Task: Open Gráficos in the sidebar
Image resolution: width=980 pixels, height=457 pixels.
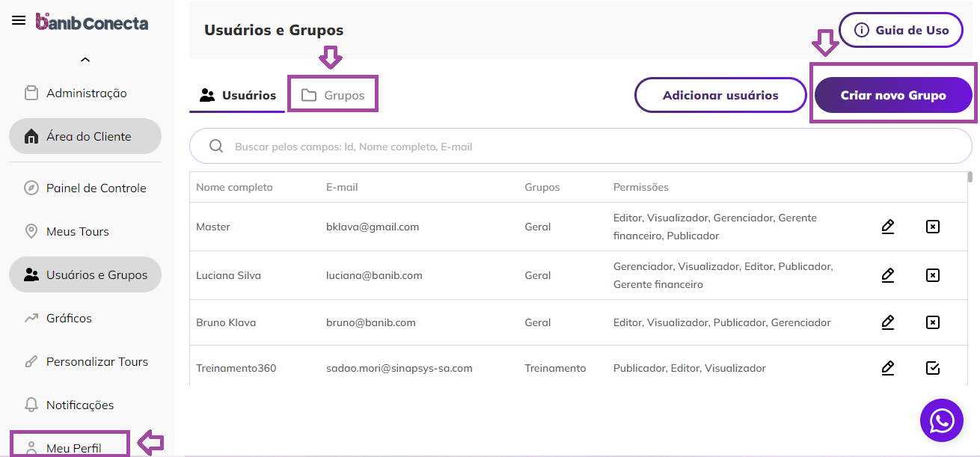Action: tap(69, 319)
